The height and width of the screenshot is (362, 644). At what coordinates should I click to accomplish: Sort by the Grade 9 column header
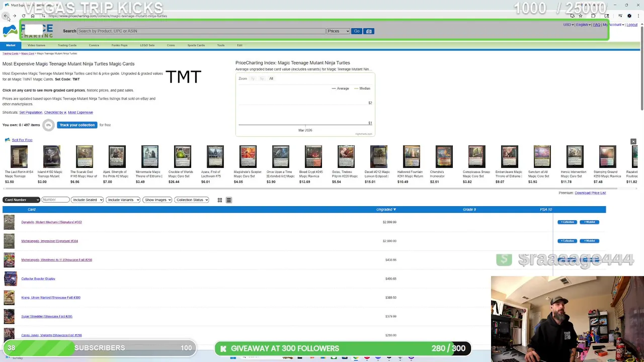point(469,210)
